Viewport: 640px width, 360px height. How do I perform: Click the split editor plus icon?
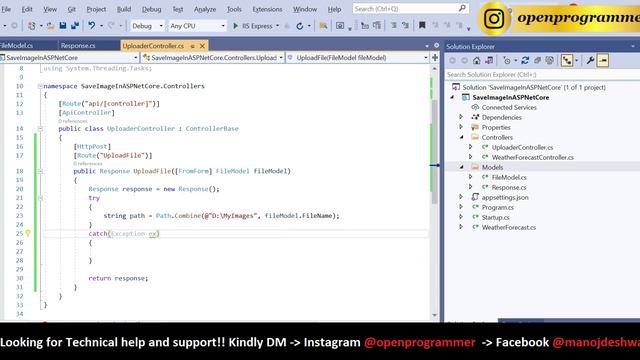(435, 58)
